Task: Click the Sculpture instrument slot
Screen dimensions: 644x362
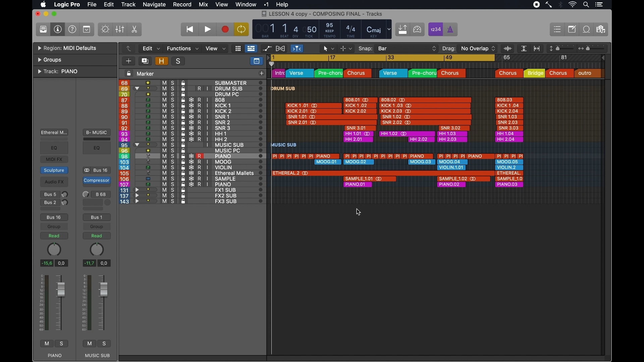Action: pos(54,171)
